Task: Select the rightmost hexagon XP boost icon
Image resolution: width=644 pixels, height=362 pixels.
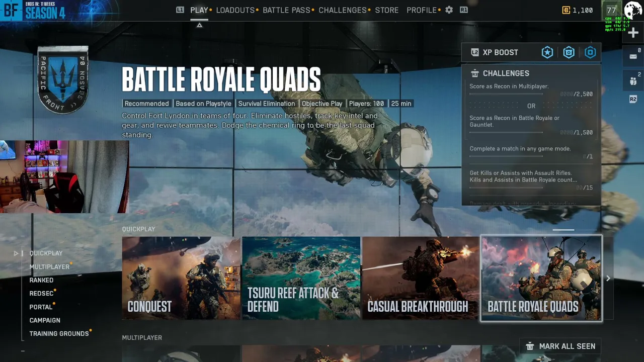Action: pyautogui.click(x=590, y=52)
